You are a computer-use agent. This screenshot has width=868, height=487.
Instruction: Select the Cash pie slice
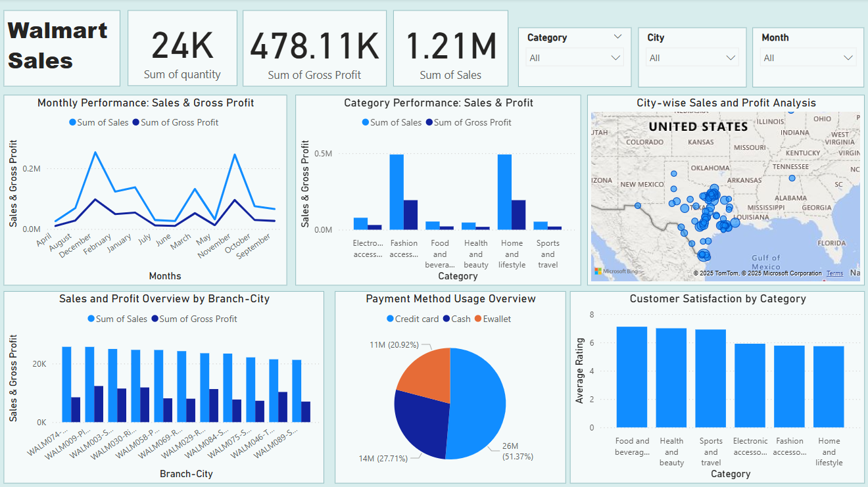coord(421,424)
